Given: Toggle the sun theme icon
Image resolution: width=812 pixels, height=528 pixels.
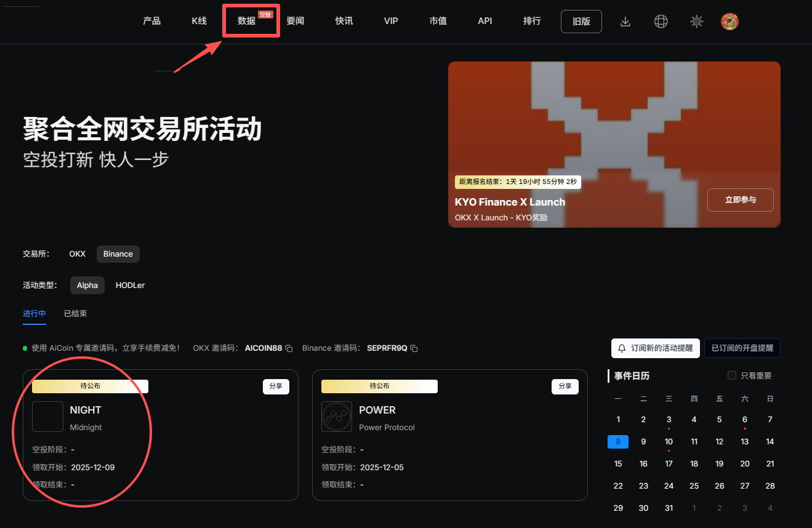Looking at the screenshot, I should pos(696,22).
